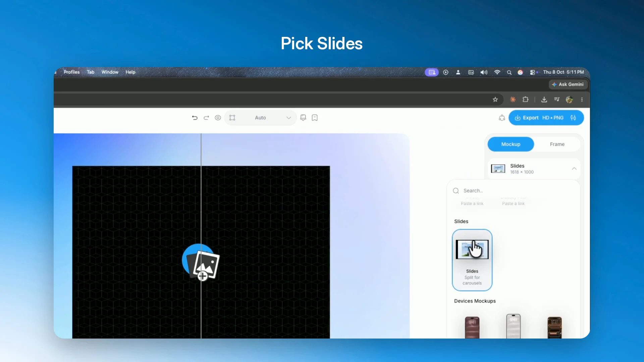Open export settings sliders icon
This screenshot has width=644, height=362.
[x=573, y=118]
